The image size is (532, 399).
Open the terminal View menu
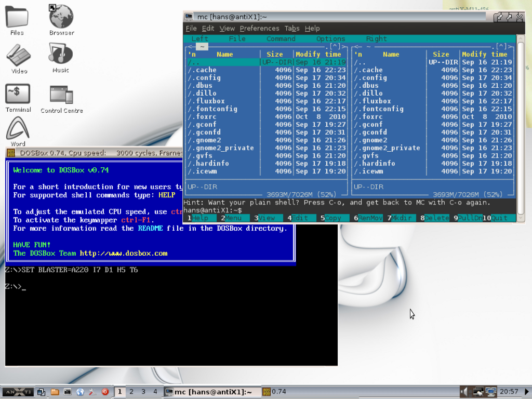[227, 29]
